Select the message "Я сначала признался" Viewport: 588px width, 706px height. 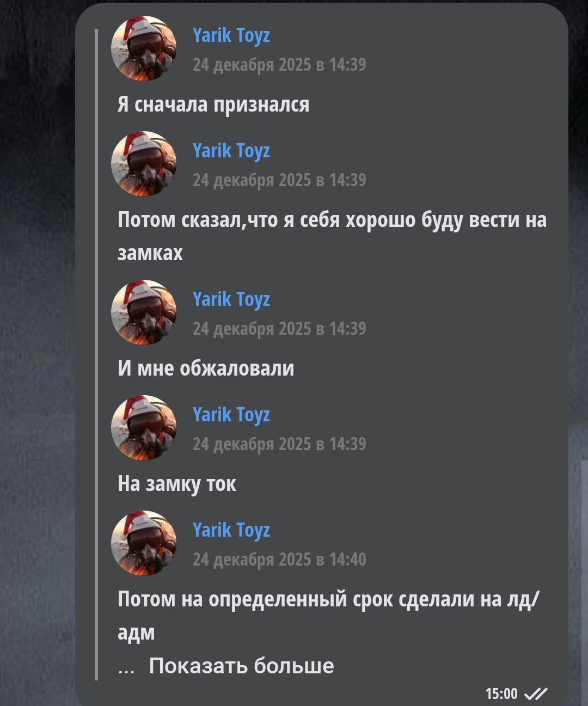(x=213, y=105)
